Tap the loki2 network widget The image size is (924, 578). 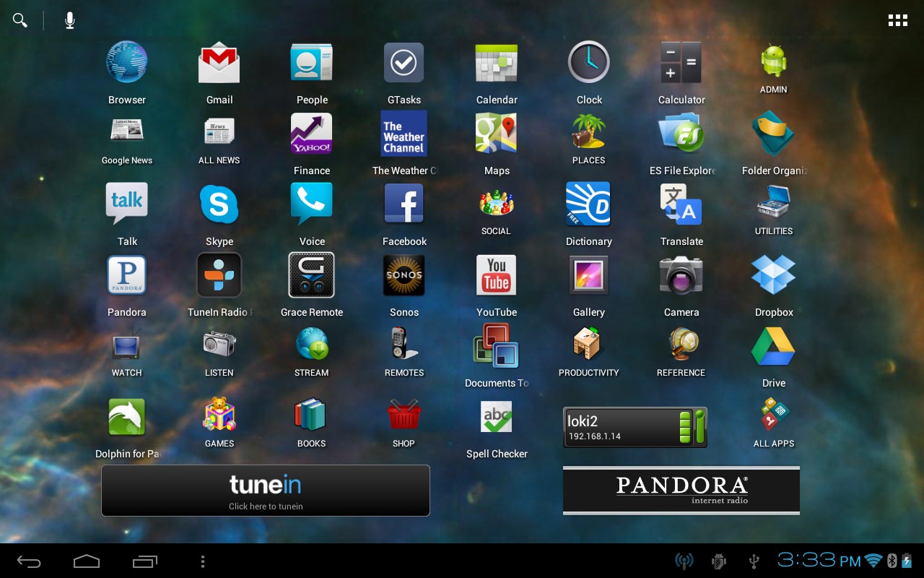coord(635,427)
